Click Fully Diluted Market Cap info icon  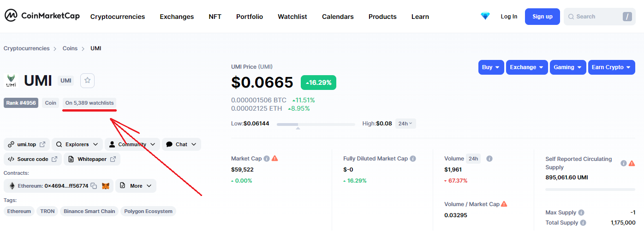click(413, 159)
